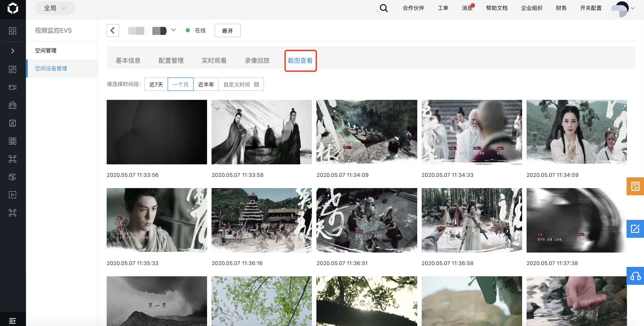This screenshot has width=644, height=326.
Task: Open 财务 in the top navigation
Action: pos(561,8)
